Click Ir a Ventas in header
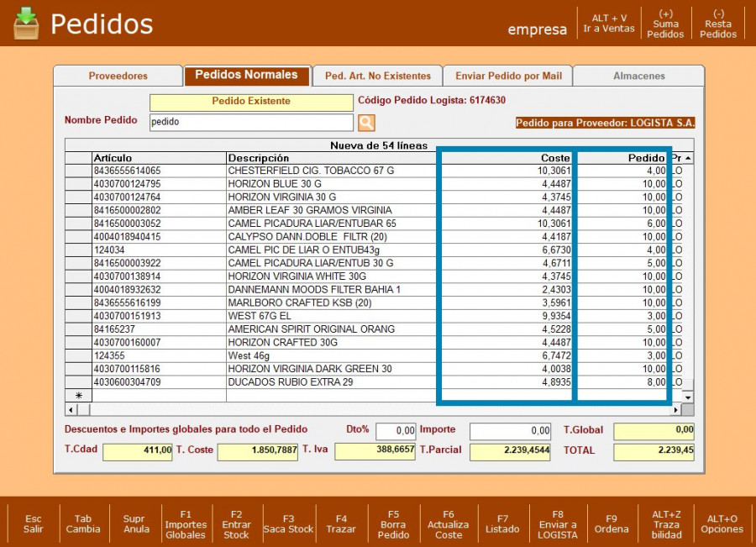Viewport: 756px width, 547px height. [x=609, y=24]
